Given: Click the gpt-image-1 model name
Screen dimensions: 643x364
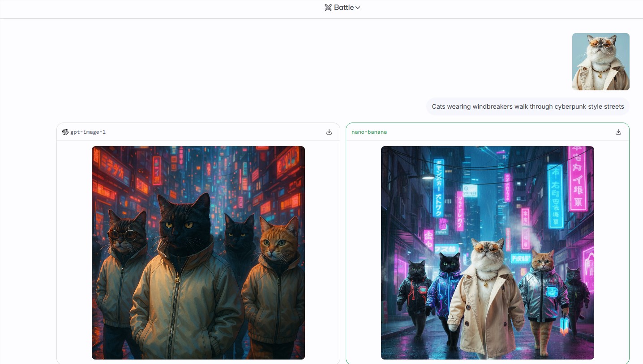Looking at the screenshot, I should coord(88,132).
